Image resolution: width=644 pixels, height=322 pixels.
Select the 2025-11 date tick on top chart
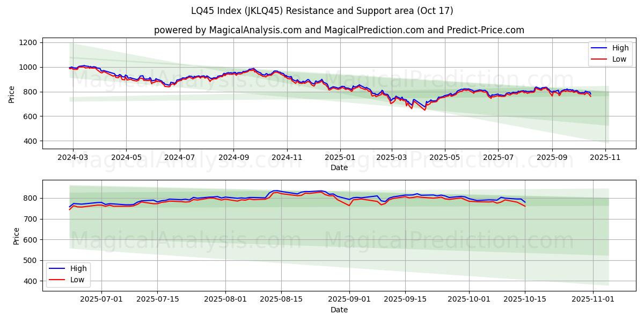[605, 158]
